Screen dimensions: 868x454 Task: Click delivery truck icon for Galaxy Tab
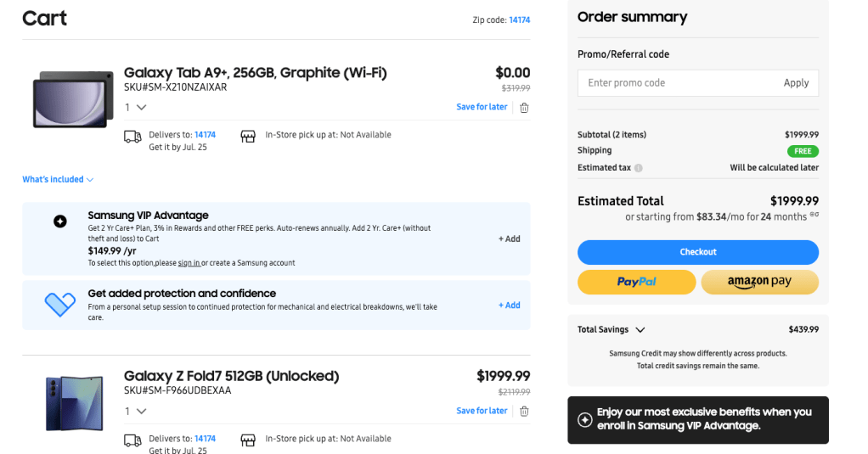pos(132,137)
